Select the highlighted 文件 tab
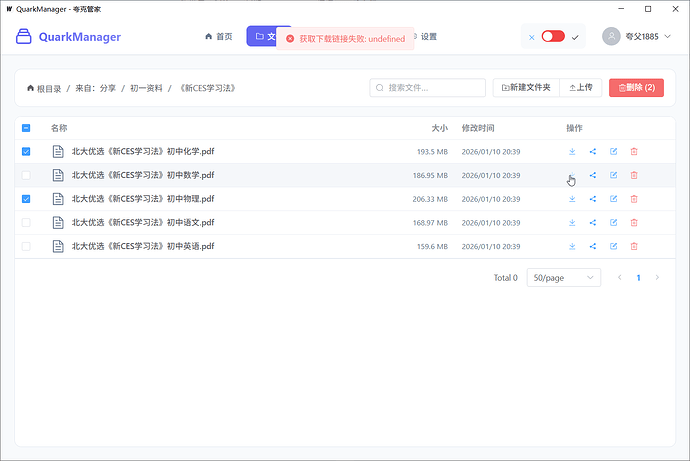Viewport: 690px width, 461px height. (x=261, y=36)
